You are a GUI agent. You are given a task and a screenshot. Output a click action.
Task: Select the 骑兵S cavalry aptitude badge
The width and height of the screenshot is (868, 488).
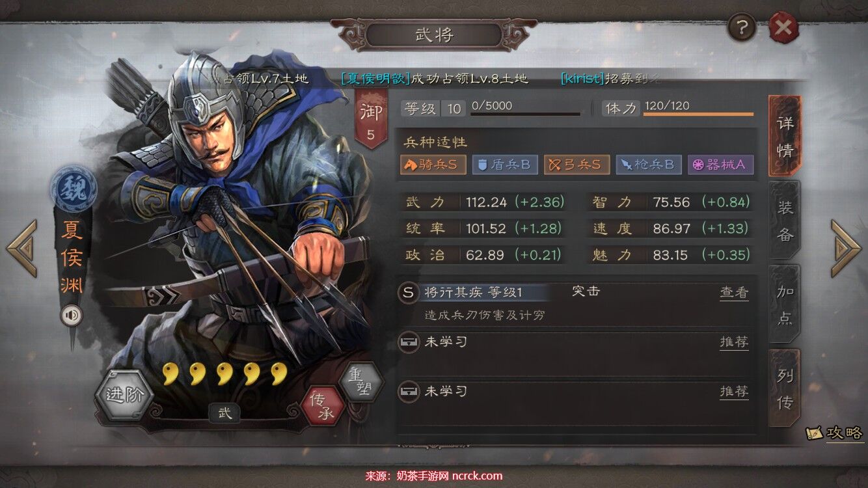pos(433,165)
